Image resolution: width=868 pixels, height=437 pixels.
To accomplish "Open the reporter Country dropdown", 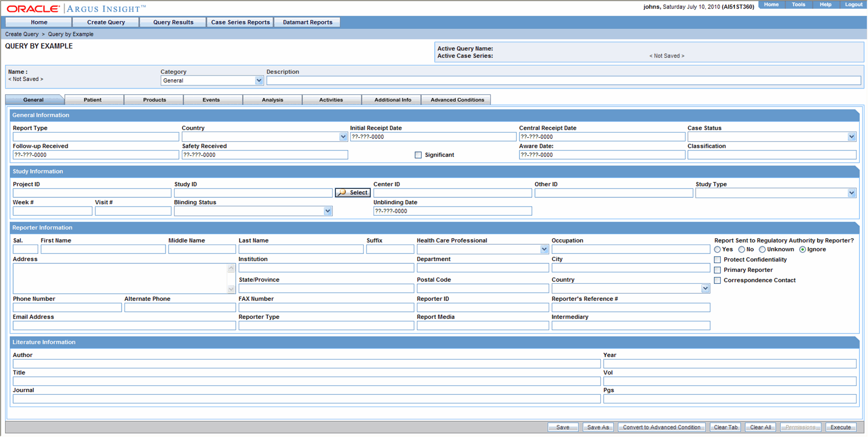I will 705,289.
